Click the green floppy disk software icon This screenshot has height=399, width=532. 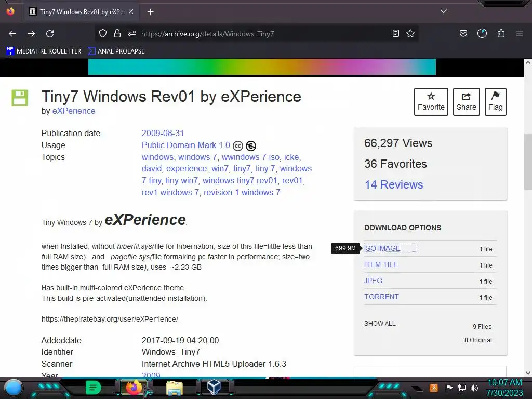(20, 98)
